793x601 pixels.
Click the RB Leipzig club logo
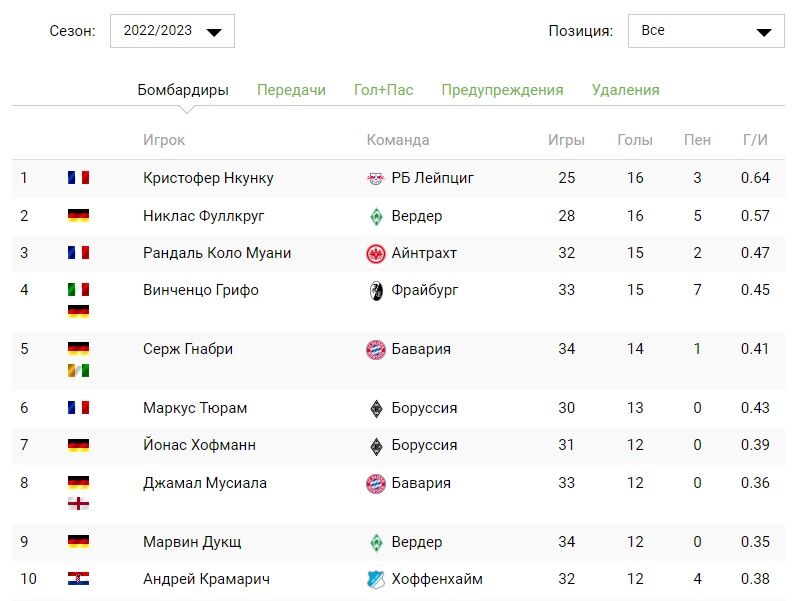coord(376,179)
